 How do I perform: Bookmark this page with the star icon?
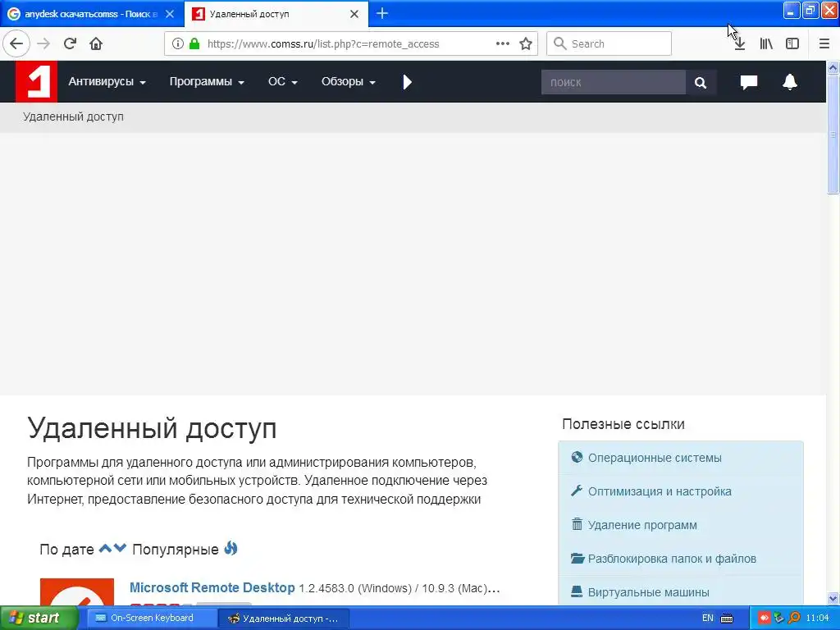click(526, 43)
